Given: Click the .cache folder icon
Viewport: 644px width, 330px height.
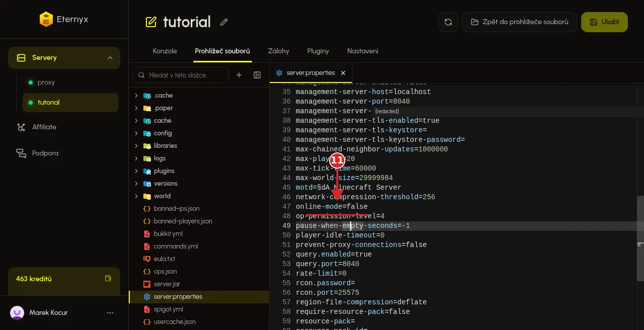Looking at the screenshot, I should 147,96.
